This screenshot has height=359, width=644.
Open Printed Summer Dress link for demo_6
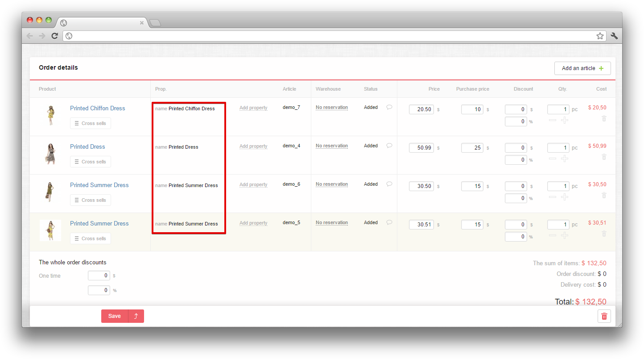[99, 185]
